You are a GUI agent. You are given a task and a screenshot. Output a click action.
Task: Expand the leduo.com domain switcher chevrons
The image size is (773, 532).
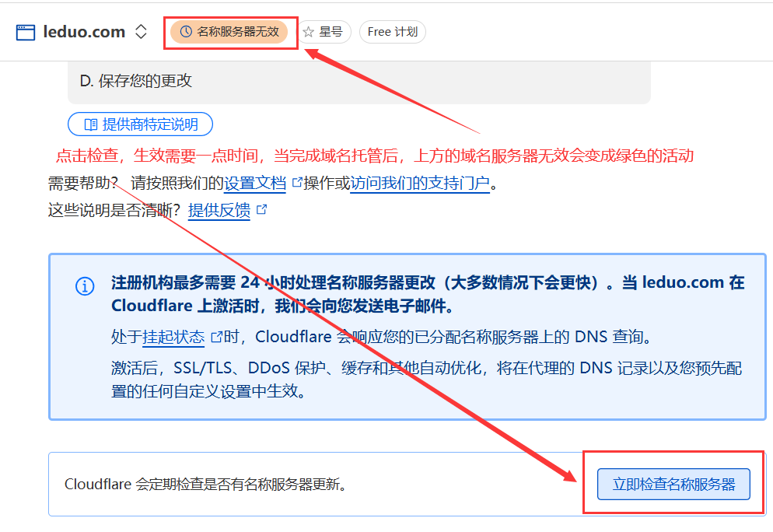tap(141, 32)
